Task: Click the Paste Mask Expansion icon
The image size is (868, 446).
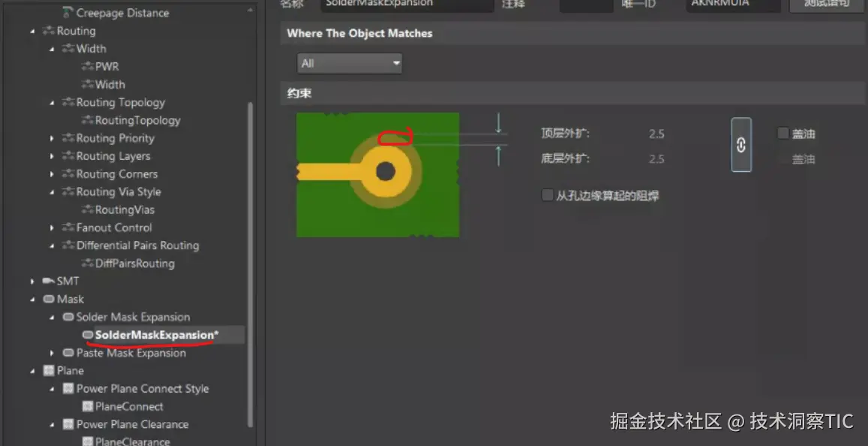Action: coord(68,353)
